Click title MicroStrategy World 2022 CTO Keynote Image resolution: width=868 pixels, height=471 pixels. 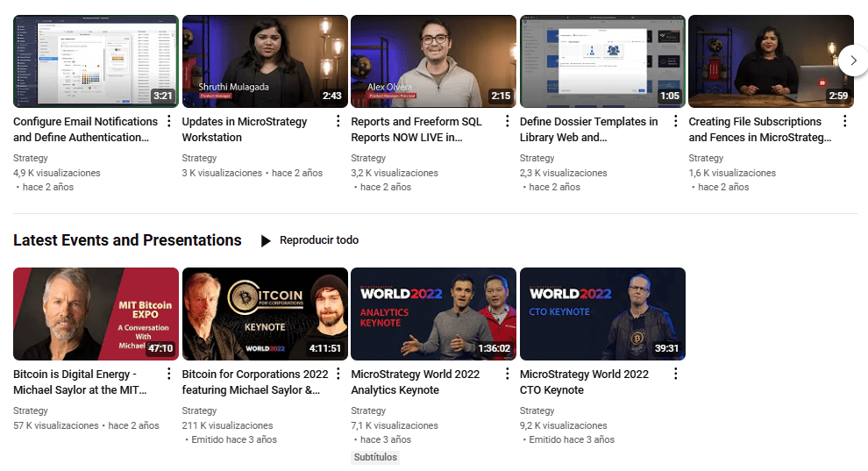(584, 382)
